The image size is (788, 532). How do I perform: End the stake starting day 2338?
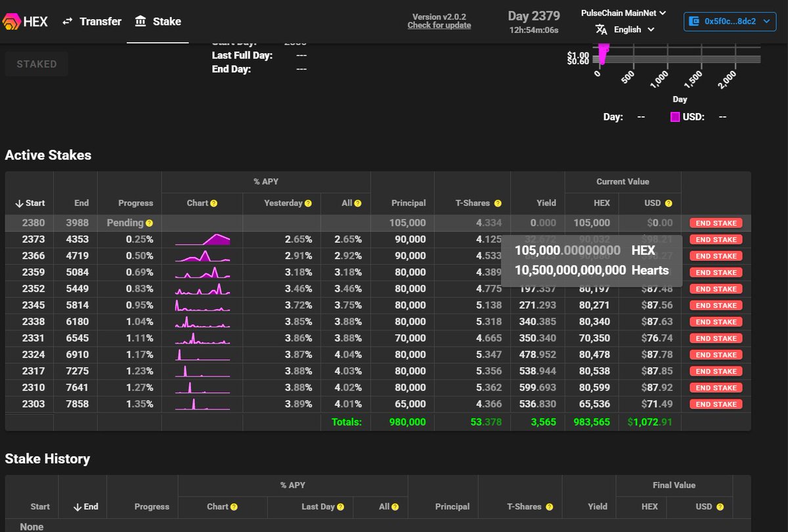[x=716, y=322]
